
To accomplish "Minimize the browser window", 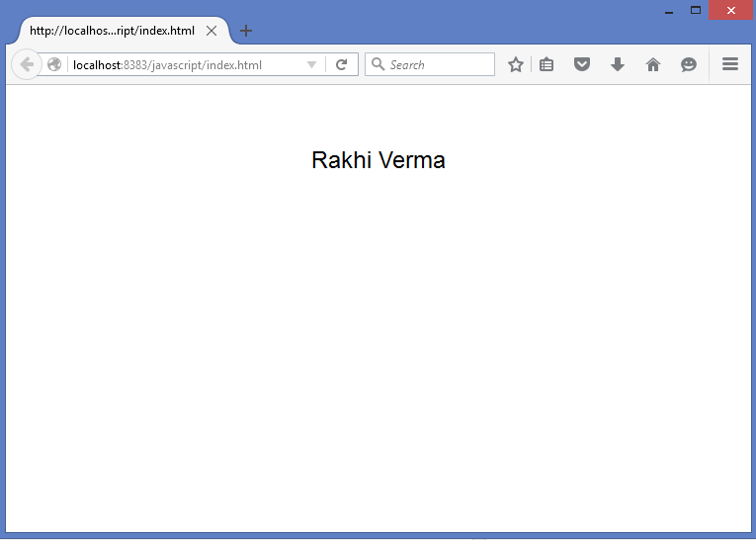I will tap(669, 11).
